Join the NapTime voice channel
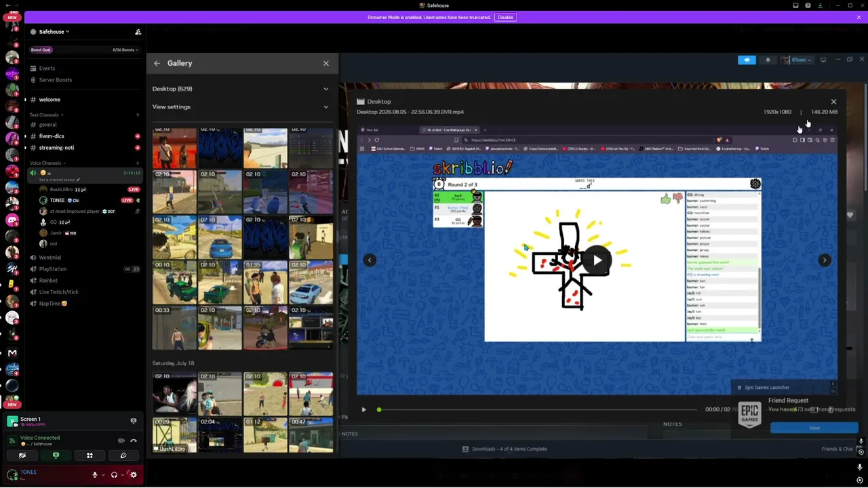The width and height of the screenshot is (868, 488). (x=53, y=304)
